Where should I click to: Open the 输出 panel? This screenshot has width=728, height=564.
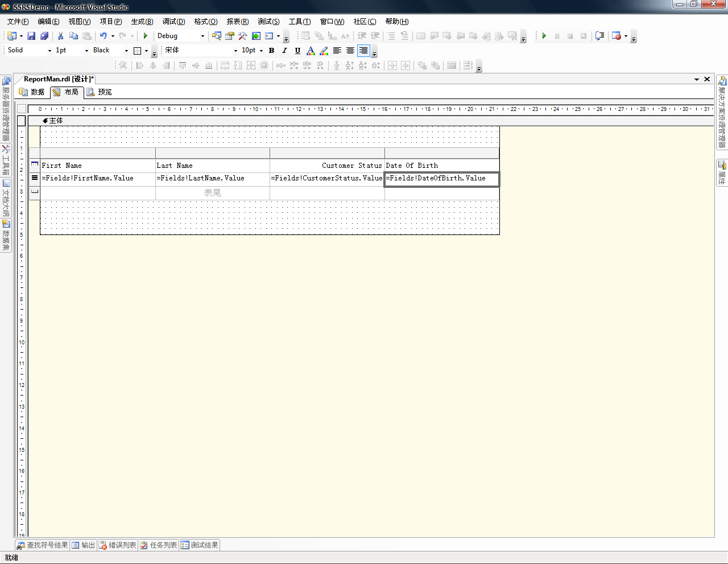click(84, 545)
